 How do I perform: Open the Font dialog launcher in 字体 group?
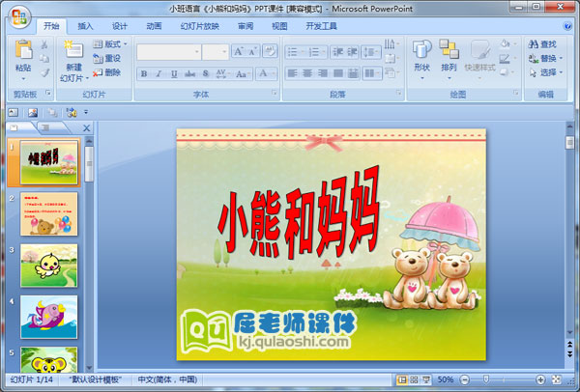point(275,93)
